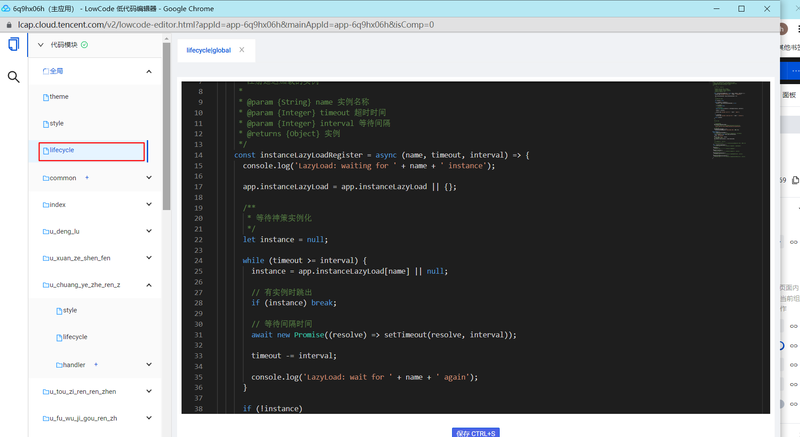Collapse the 代码模块 section header
Screen dimensions: 800x437
point(42,45)
